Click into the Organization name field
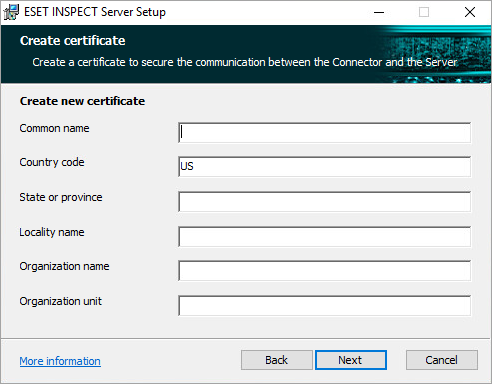Viewport: 492px width, 384px height. tap(325, 271)
